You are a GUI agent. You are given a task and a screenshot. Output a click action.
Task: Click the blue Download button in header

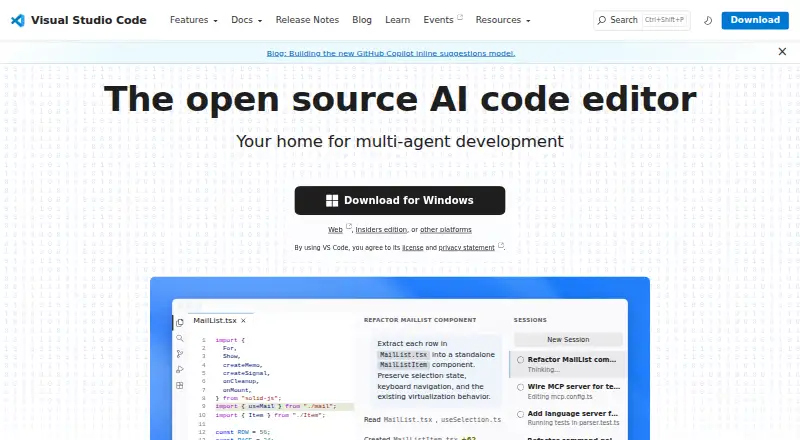click(x=755, y=20)
